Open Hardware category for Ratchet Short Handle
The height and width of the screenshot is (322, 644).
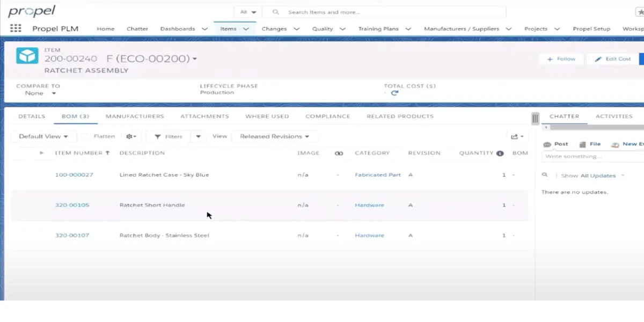coord(369,205)
